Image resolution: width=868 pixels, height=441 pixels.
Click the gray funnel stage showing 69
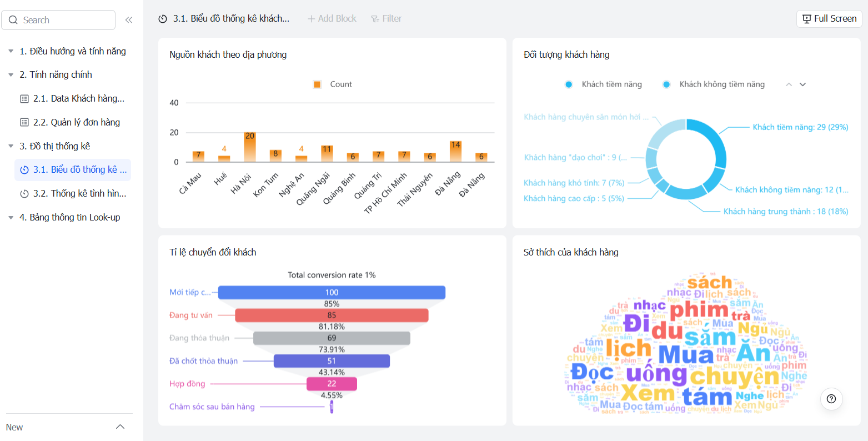point(332,338)
